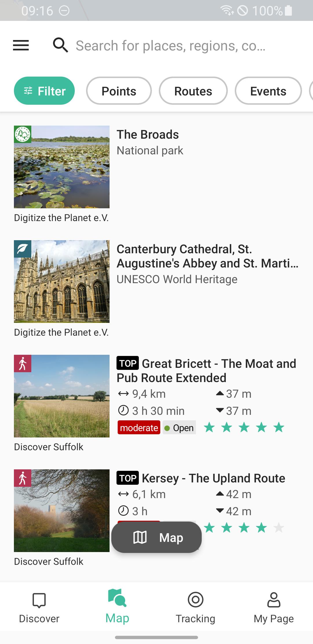Open The Broads National park entry

(156, 174)
